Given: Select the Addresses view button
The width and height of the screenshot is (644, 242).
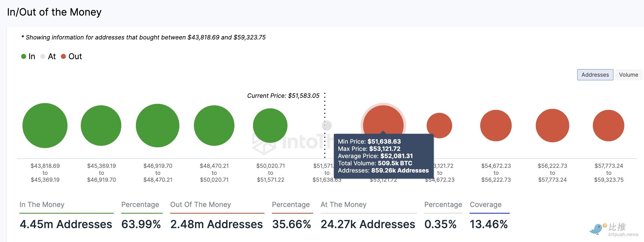Looking at the screenshot, I should (595, 75).
